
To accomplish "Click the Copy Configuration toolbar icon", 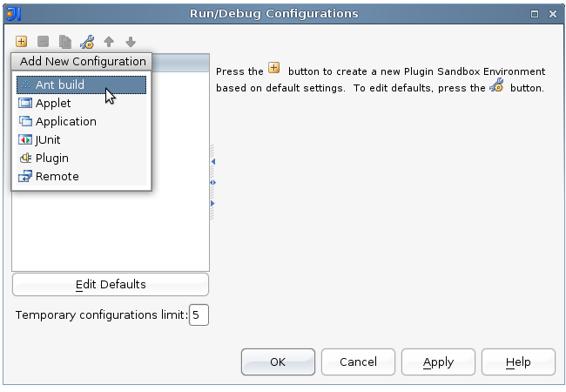I will tap(65, 41).
